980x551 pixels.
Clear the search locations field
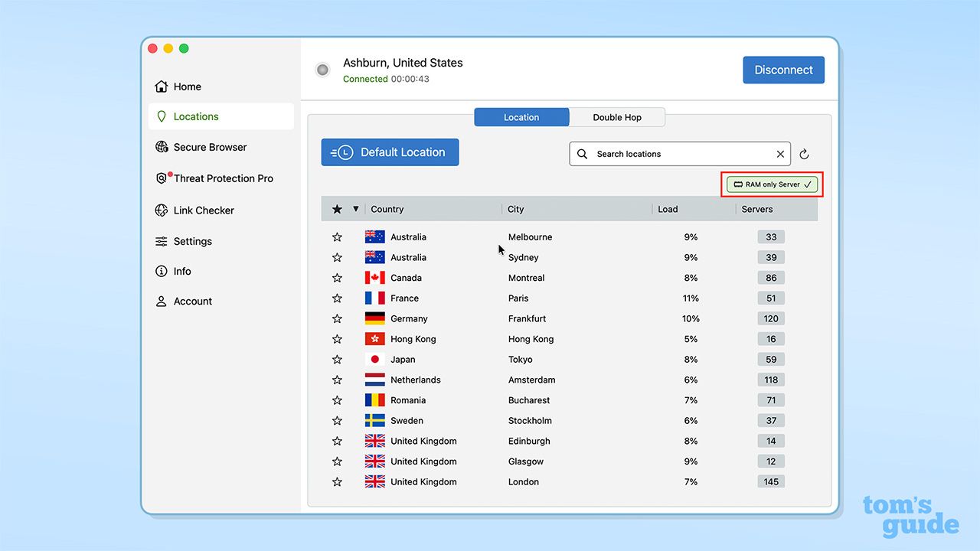coord(780,154)
